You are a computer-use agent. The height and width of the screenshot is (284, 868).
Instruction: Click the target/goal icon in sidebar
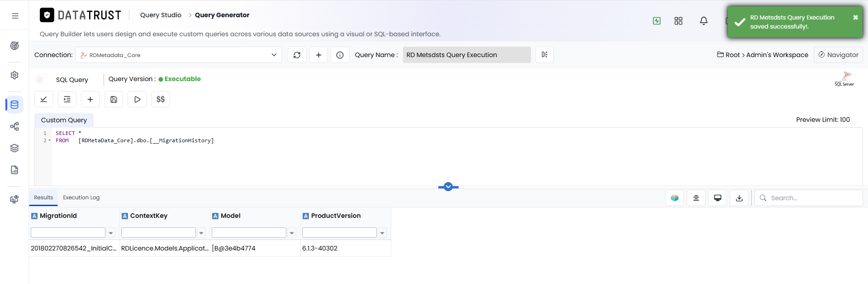(x=14, y=46)
